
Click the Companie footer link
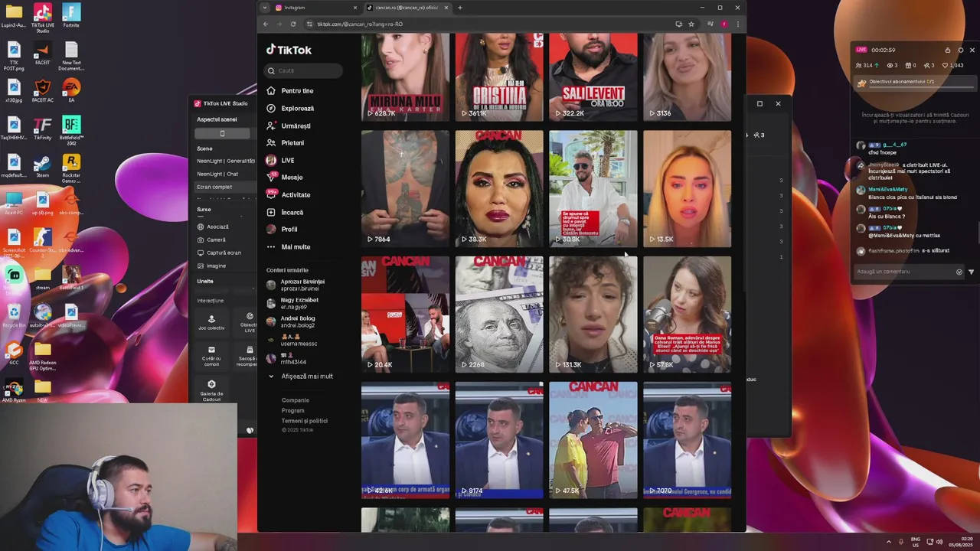296,400
